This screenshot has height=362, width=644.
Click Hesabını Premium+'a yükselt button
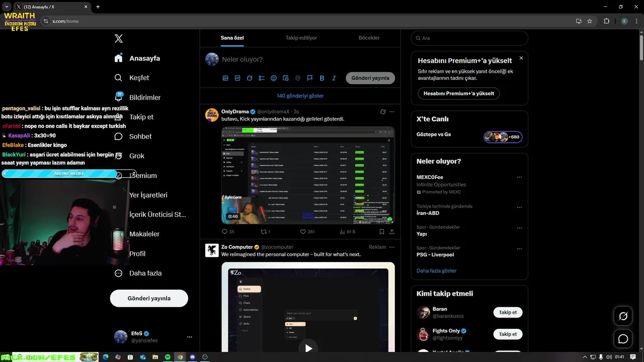pos(459,94)
